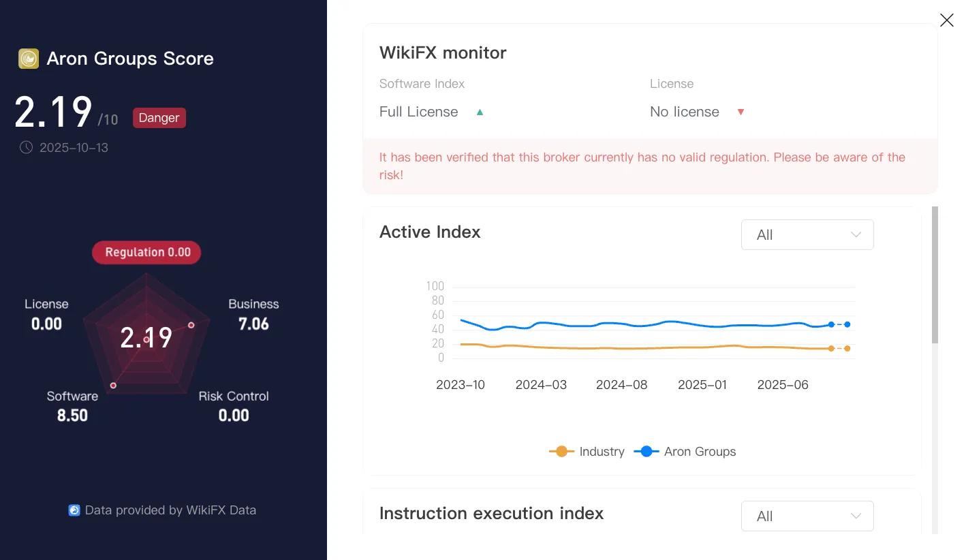The height and width of the screenshot is (560, 966).
Task: Click the Data provided by WikiFX Data link
Action: [x=162, y=510]
